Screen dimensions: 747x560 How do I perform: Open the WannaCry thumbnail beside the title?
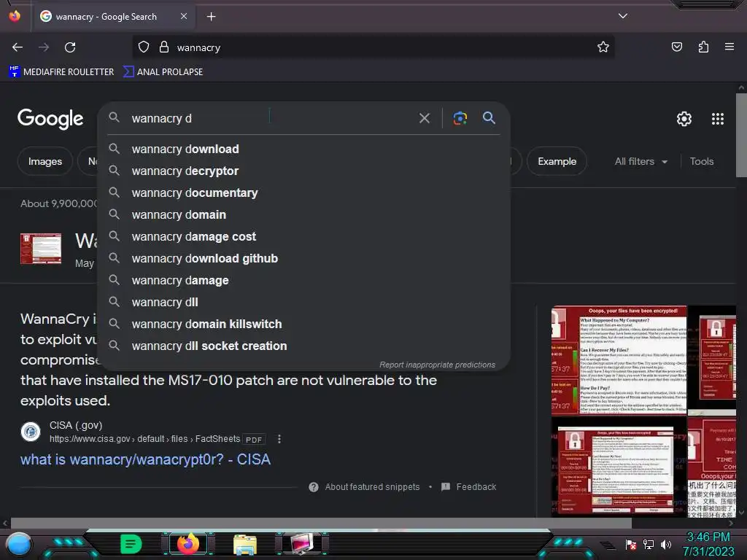tap(41, 248)
